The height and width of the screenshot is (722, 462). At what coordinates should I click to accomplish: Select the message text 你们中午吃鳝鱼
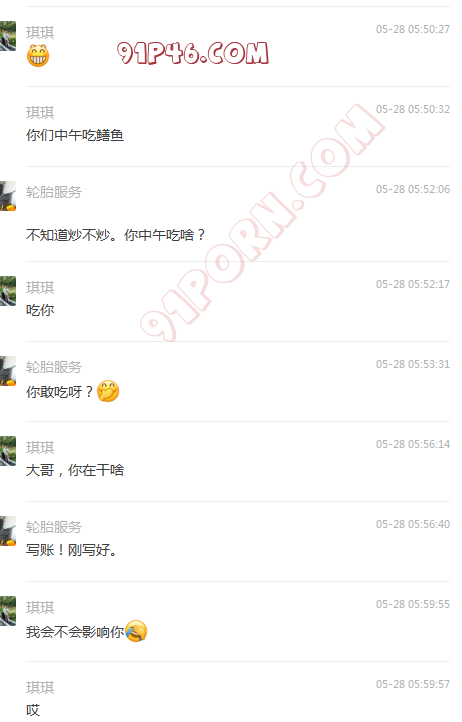pyautogui.click(x=75, y=135)
